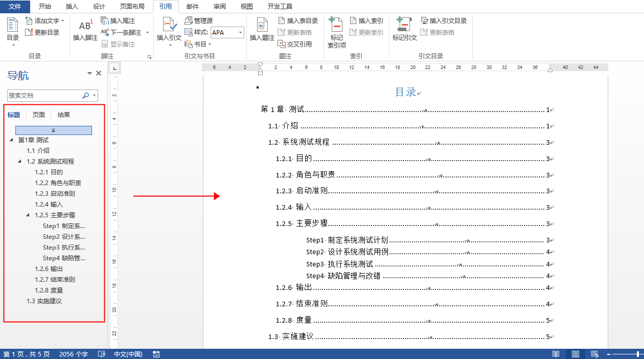The width and height of the screenshot is (644, 359).
Task: Click the search magnifier in the navigation pane
Action: (86, 96)
